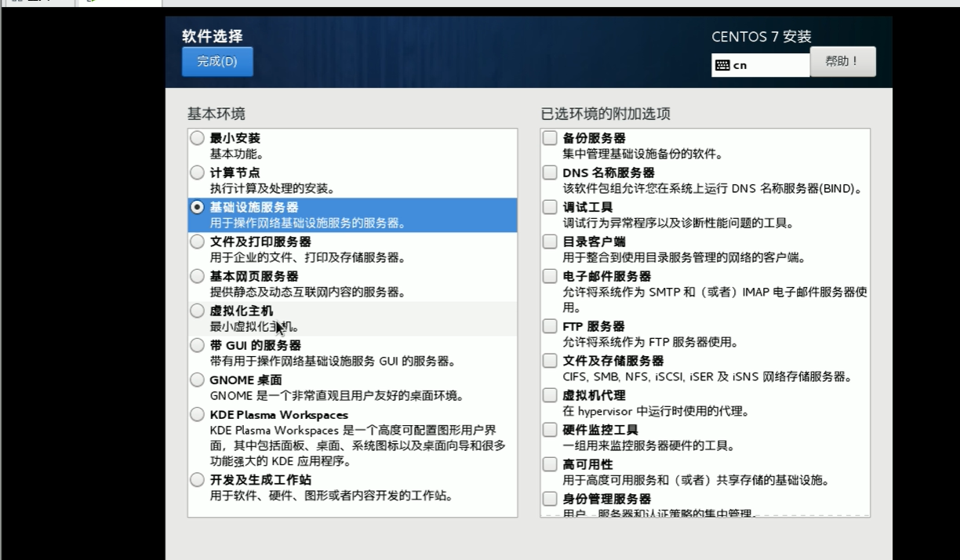
Task: Enable 文件及存储服务器 checkbox
Action: coord(550,361)
